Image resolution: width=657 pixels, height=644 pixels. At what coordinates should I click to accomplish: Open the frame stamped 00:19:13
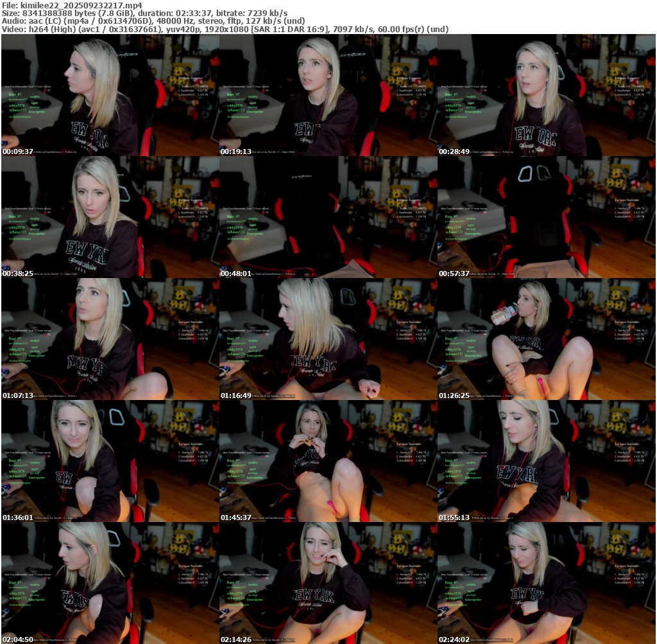[328, 95]
